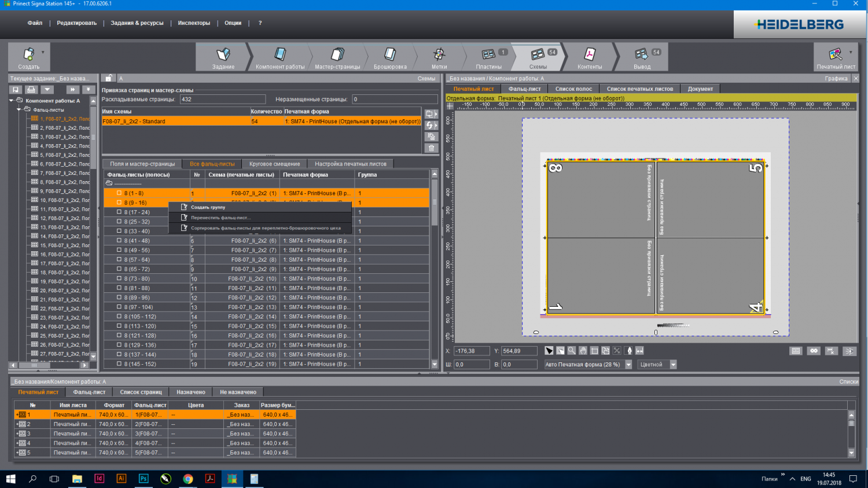Screen dimensions: 868x488
Task: Activate the hand pan tool
Action: [583, 351]
